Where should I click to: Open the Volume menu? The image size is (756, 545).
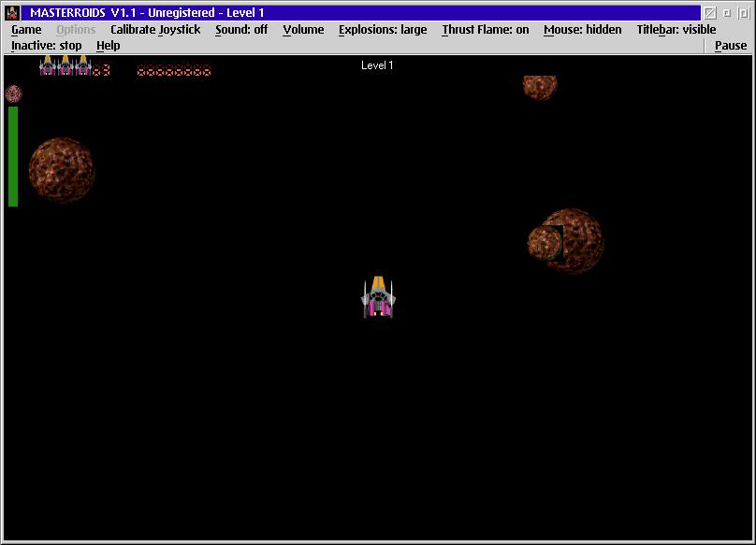(x=303, y=30)
